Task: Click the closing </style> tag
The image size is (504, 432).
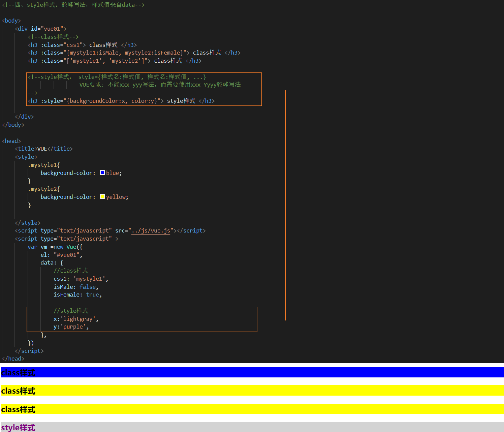Action: pos(28,223)
